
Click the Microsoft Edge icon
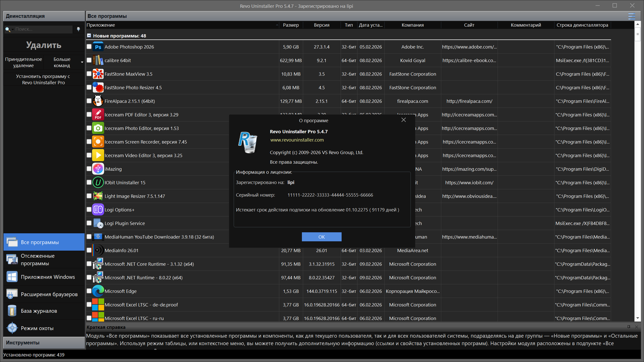tap(98, 291)
